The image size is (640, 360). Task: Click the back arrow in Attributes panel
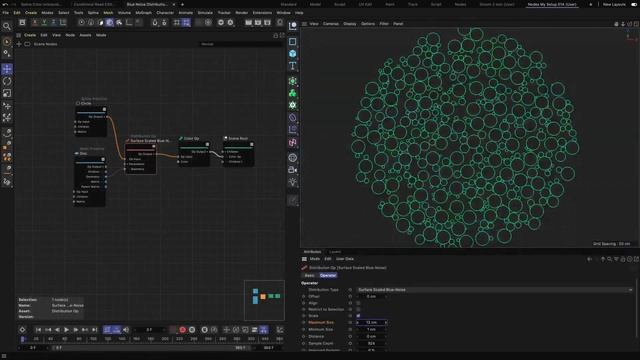[x=589, y=259]
